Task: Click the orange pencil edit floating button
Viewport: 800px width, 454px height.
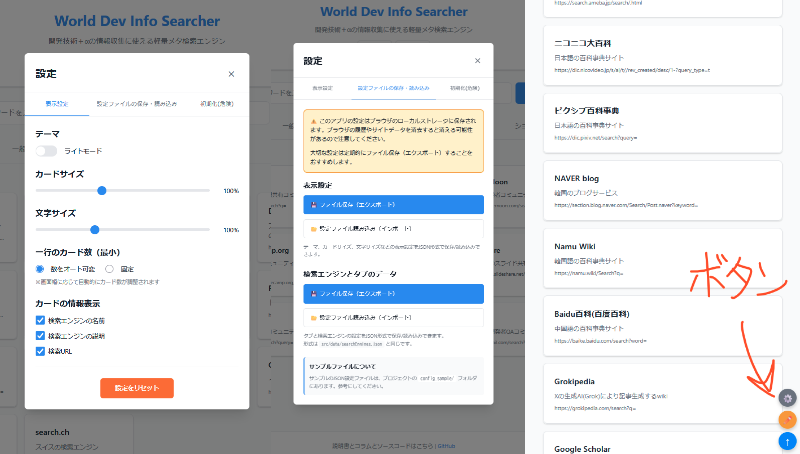Action: (x=787, y=420)
